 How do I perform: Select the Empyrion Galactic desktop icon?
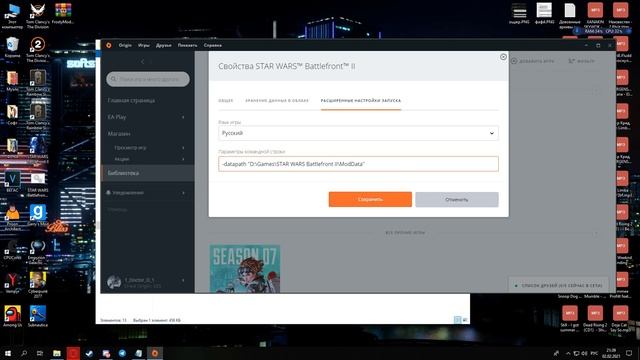[38, 251]
